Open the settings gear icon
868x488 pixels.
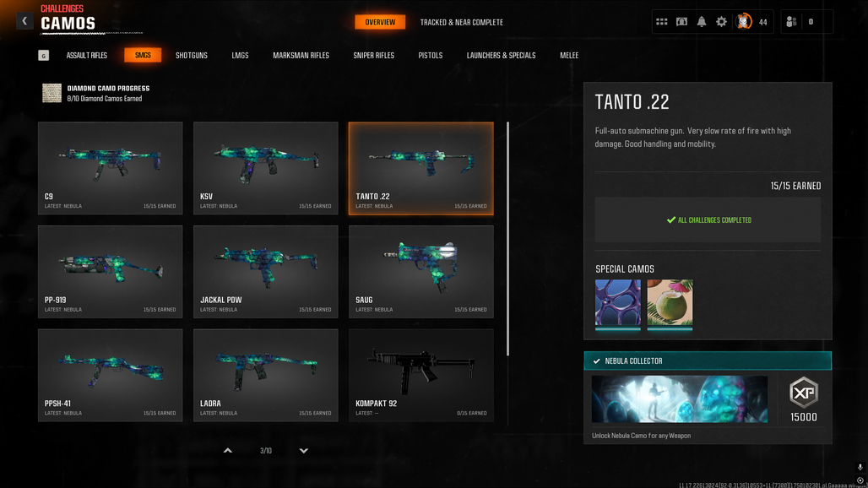(721, 22)
